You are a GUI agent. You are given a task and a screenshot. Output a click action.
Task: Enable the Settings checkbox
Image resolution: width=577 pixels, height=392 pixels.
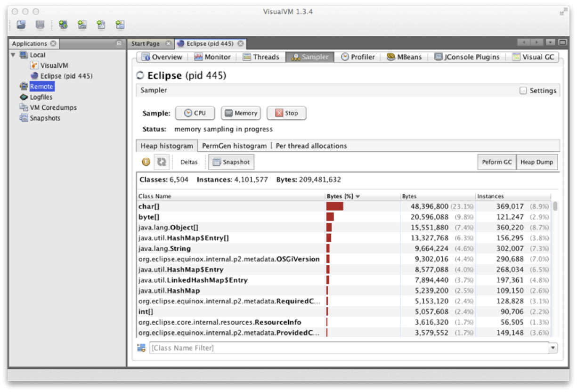pyautogui.click(x=523, y=90)
